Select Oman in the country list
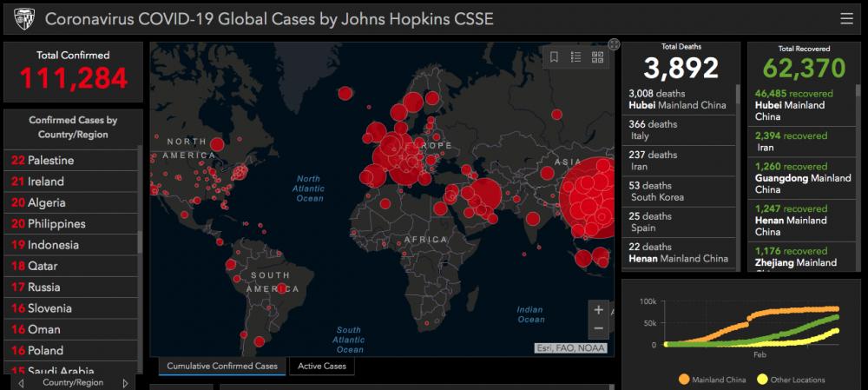This screenshot has width=868, height=390. click(71, 329)
